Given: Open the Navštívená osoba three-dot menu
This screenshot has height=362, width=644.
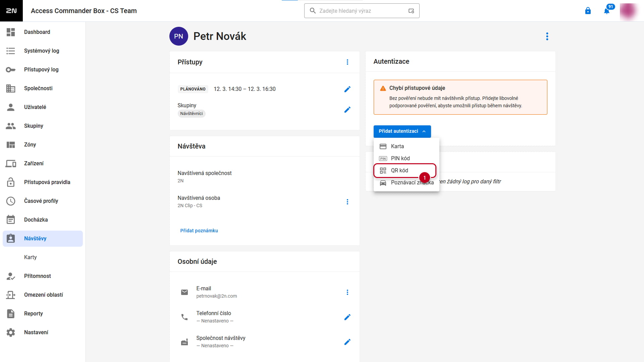Looking at the screenshot, I should 347,202.
